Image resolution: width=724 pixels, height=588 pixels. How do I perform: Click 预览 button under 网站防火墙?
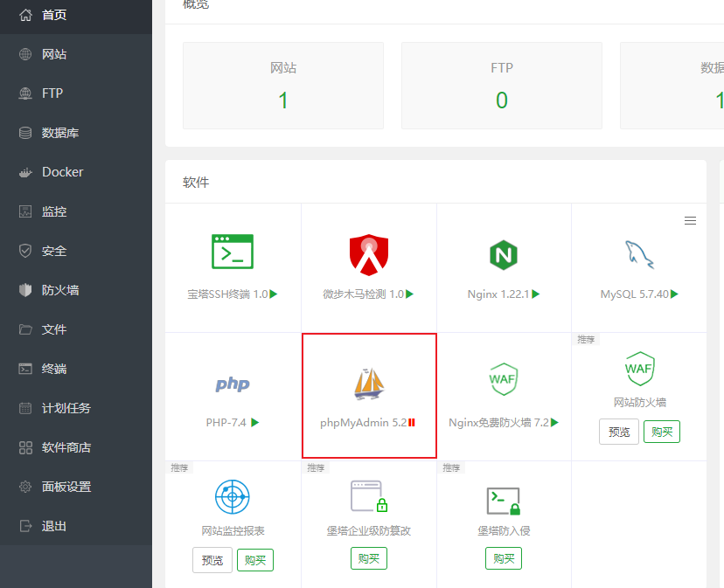pos(619,432)
